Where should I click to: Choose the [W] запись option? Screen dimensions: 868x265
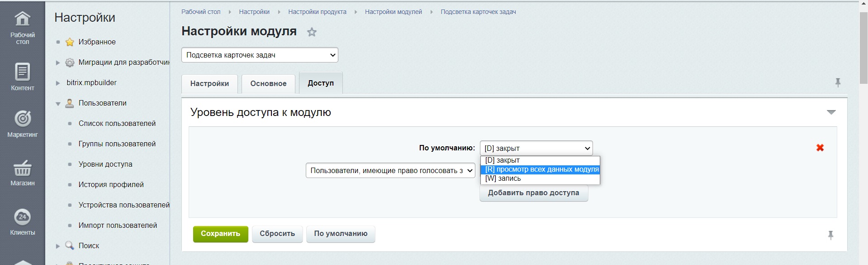click(503, 178)
